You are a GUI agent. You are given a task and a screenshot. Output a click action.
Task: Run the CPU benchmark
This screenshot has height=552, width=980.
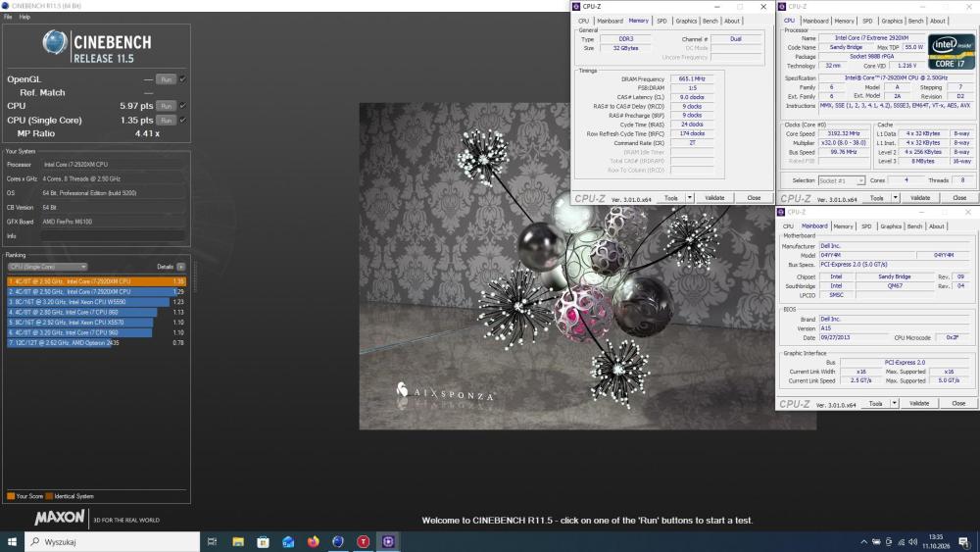[166, 106]
